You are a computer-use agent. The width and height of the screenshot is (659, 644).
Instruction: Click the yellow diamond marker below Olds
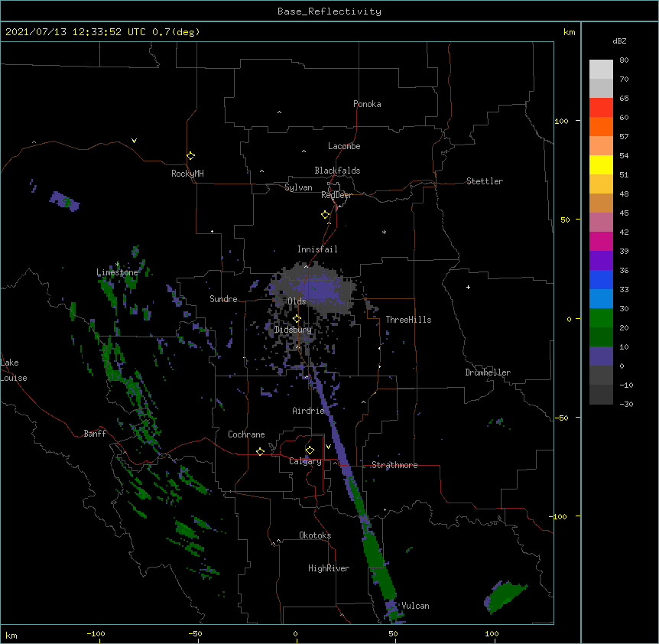pos(297,318)
